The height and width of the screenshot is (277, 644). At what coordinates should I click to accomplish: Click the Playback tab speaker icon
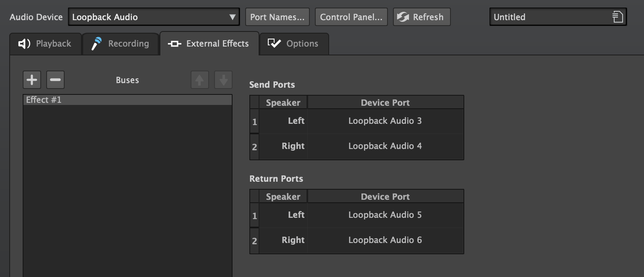(24, 44)
